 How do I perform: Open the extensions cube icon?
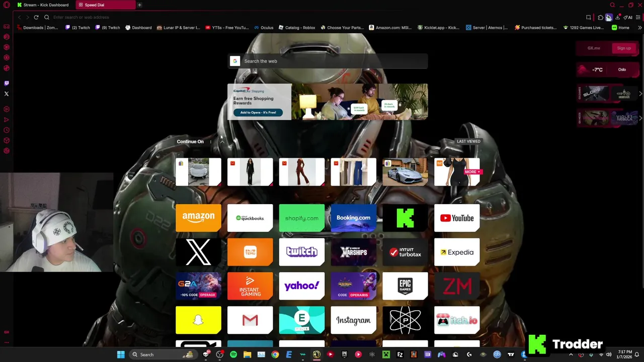click(x=600, y=17)
